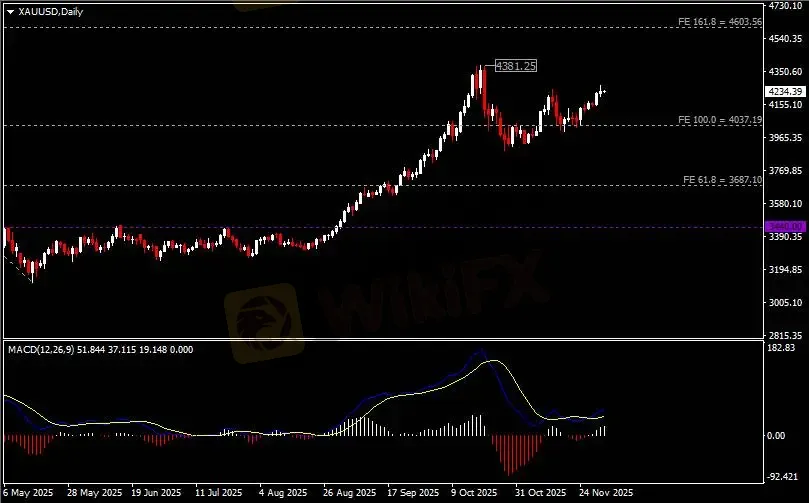The height and width of the screenshot is (503, 809).
Task: Click the 4155.10 price scale value
Action: pos(785,104)
